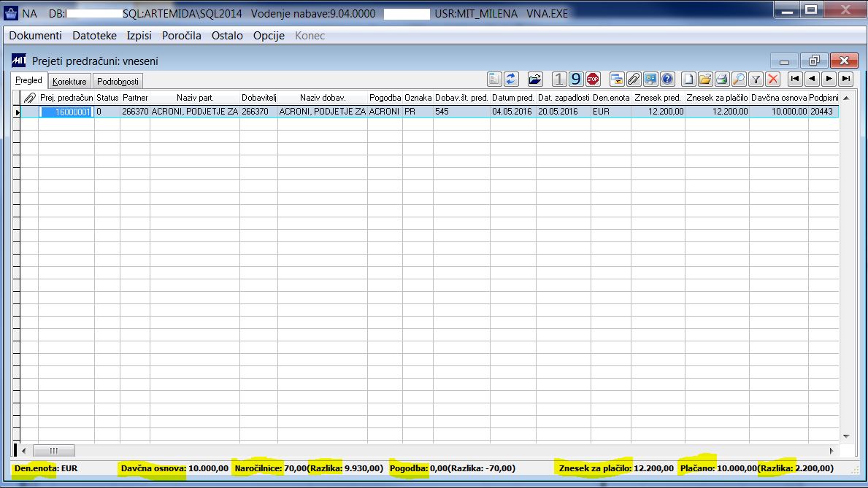Open attachments via the paperclip icon
Viewport: 868px width, 488px height.
tap(634, 79)
